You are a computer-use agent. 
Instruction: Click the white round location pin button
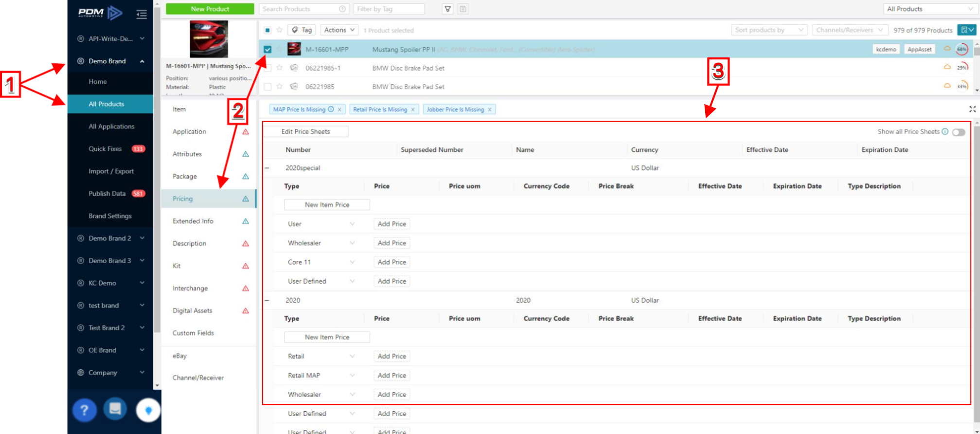click(x=148, y=410)
